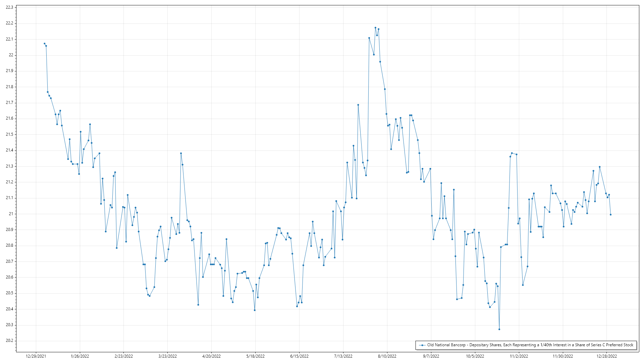Select the 21 y-axis tick label
Screen dimensions: 644x362
[11, 214]
